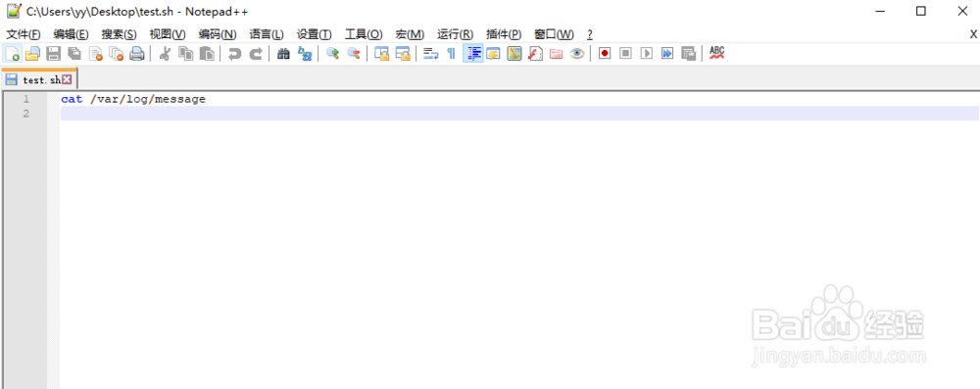Open Find with the binoculars icon
Screen dimensions: 980x389
tap(284, 54)
